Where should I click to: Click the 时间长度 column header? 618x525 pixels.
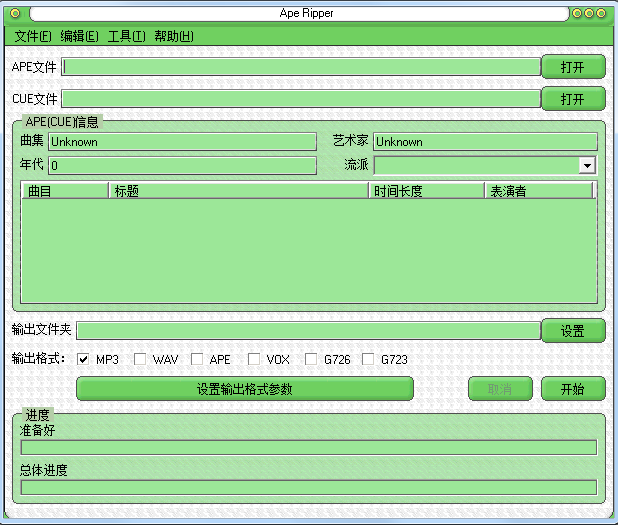[426, 191]
